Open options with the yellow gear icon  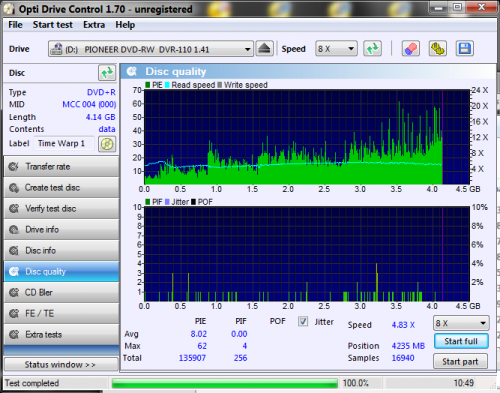point(438,49)
